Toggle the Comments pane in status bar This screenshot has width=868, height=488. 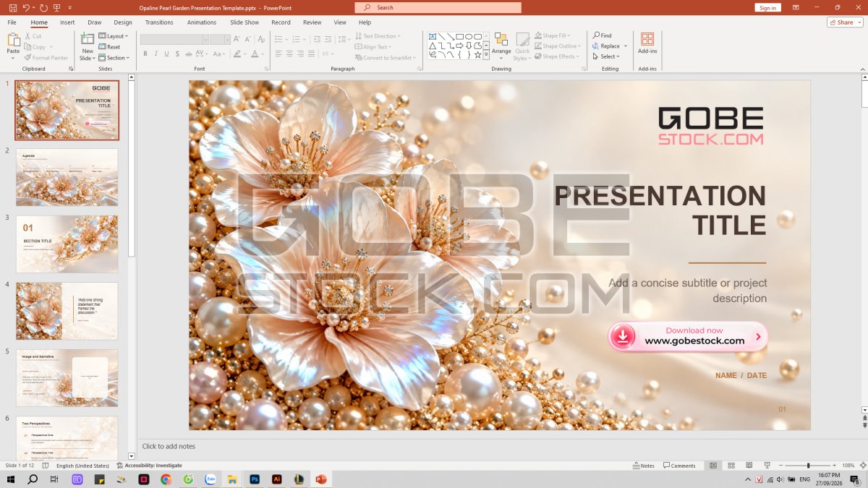coord(680,466)
